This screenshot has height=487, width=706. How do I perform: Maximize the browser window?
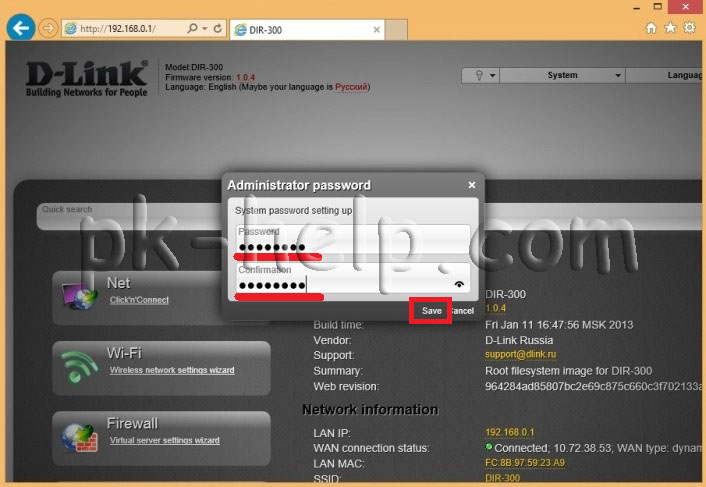click(x=657, y=7)
